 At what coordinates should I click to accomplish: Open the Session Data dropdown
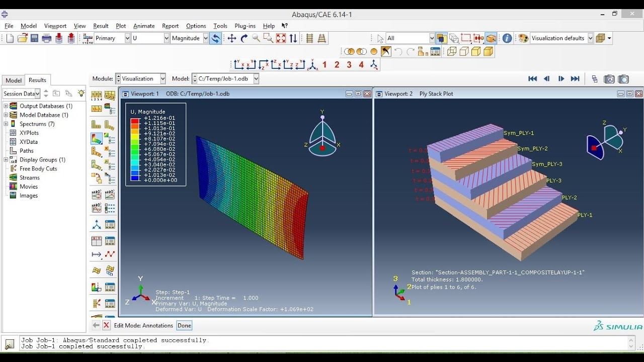pyautogui.click(x=37, y=94)
